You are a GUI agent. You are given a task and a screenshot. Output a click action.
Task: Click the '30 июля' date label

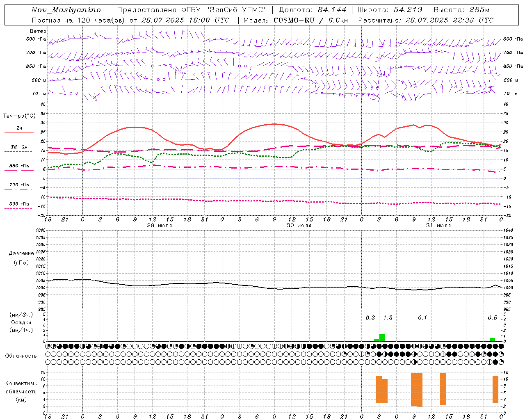[299, 226]
